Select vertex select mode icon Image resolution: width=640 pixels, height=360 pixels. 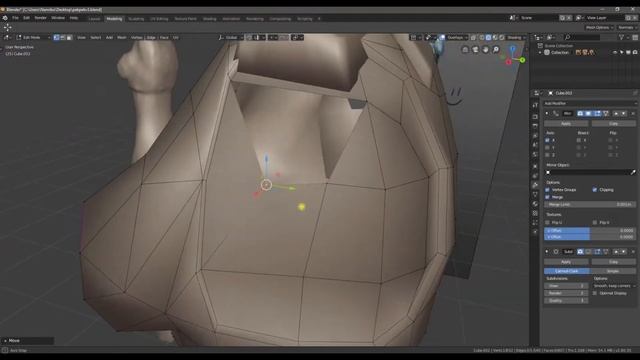point(56,38)
